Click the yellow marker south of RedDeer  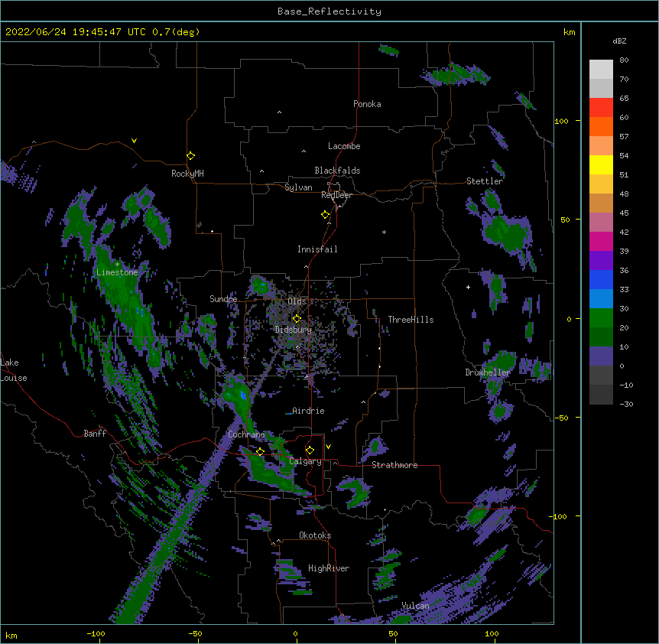(x=326, y=215)
